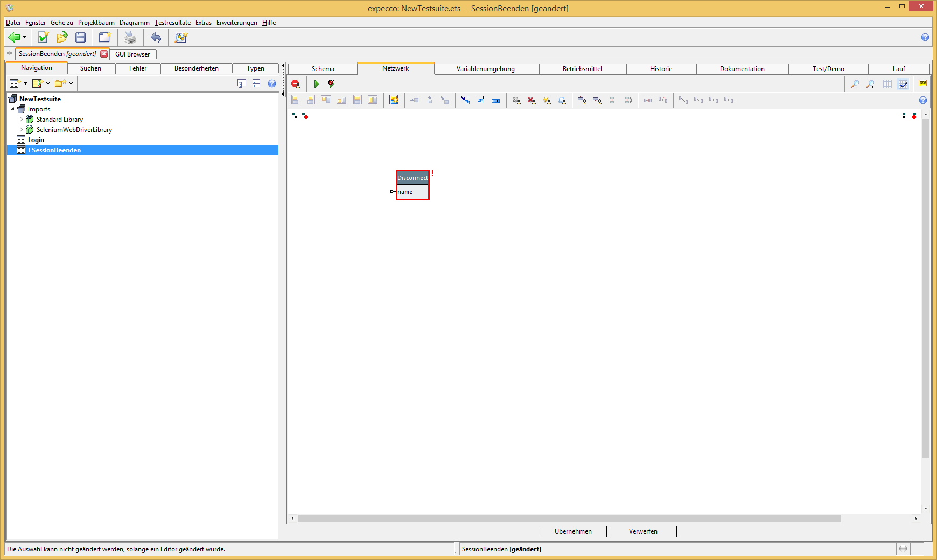
Task: Select the Login item in the tree
Action: coord(36,140)
